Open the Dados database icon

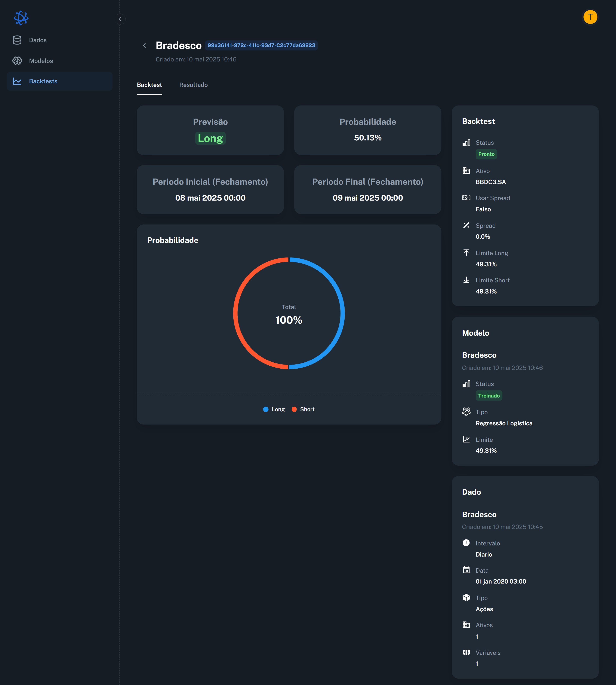(17, 40)
